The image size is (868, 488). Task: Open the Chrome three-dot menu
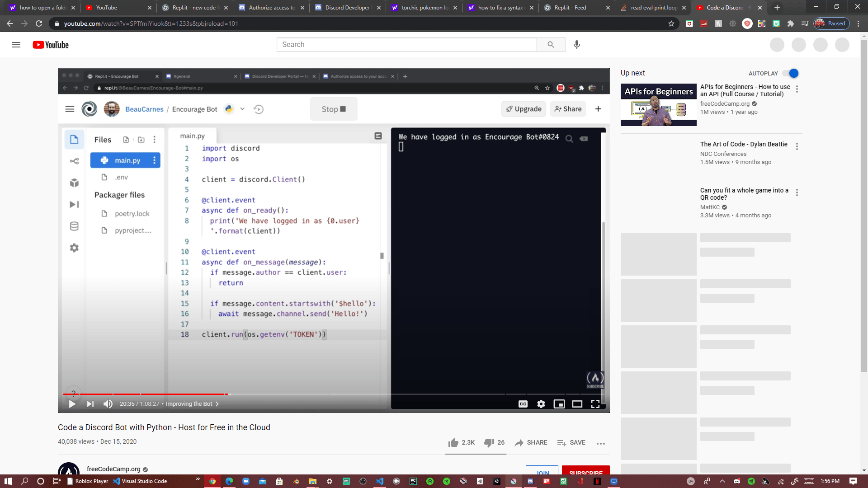coord(858,23)
